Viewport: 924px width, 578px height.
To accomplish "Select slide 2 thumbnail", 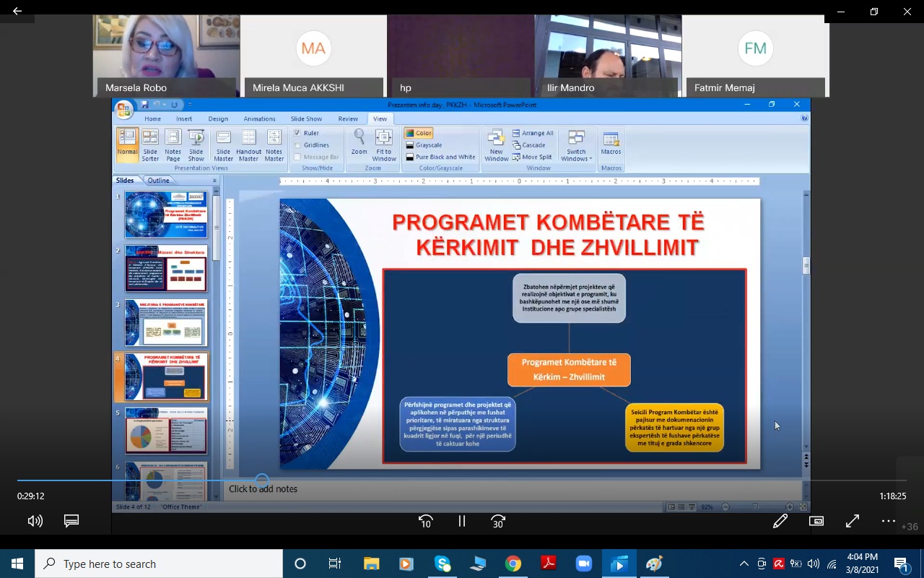I will [166, 268].
